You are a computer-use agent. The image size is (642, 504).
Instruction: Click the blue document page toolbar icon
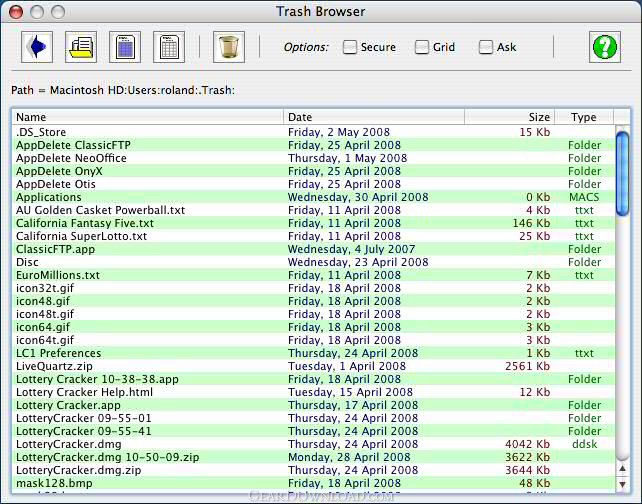pyautogui.click(x=125, y=47)
